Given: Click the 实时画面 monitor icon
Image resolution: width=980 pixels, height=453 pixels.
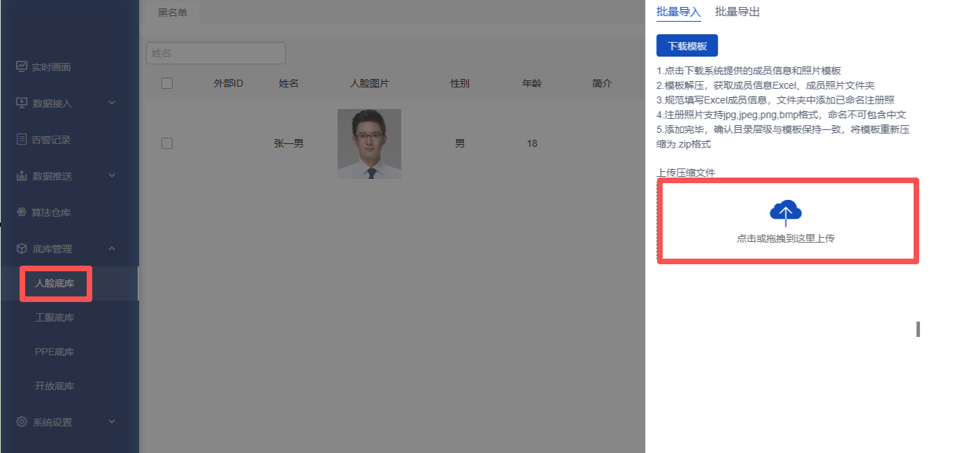Looking at the screenshot, I should click(x=22, y=67).
